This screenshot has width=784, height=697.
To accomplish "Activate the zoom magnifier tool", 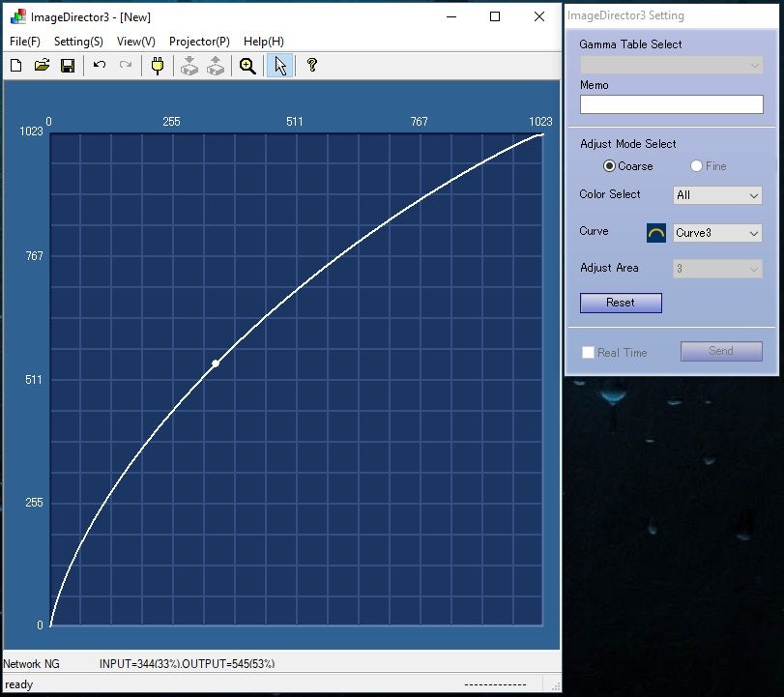I will (x=247, y=66).
